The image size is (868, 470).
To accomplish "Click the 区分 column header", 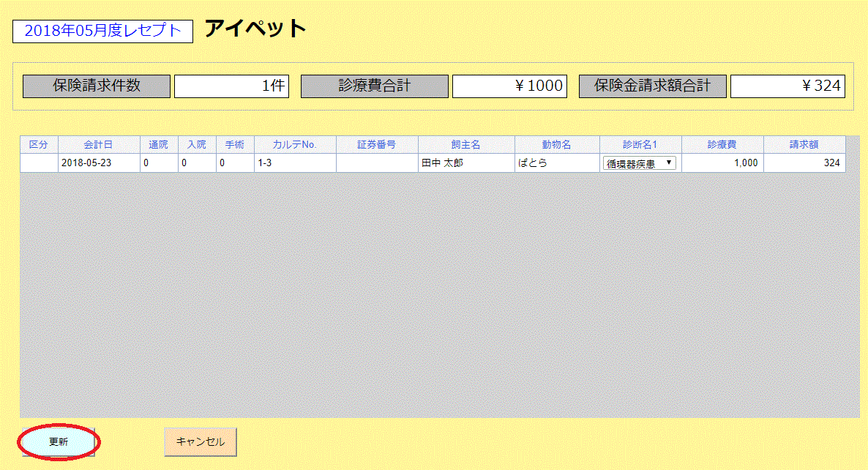I will (x=39, y=144).
